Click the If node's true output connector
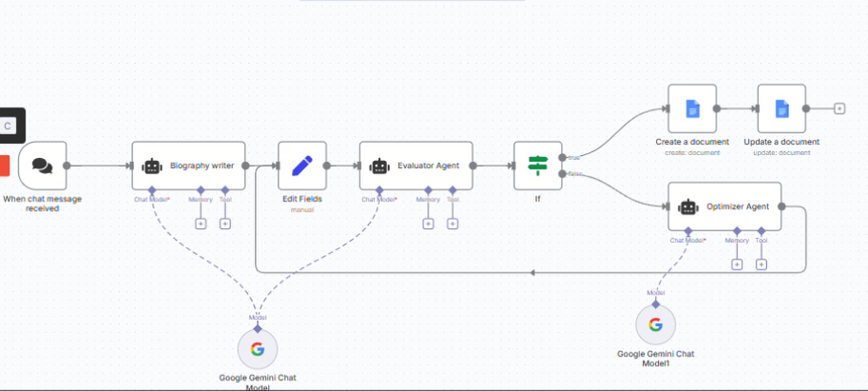This screenshot has width=868, height=391. coord(563,157)
